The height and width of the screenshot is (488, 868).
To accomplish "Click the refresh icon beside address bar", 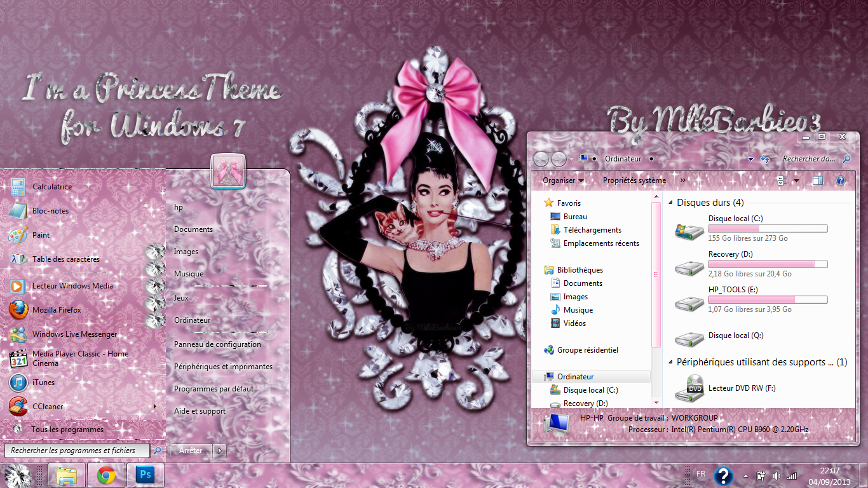I will coord(765,159).
